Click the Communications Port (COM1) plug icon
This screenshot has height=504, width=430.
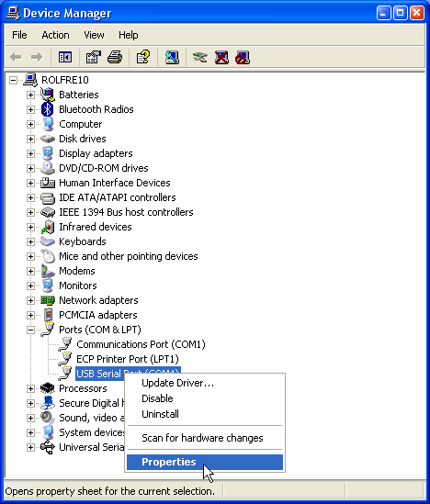point(65,344)
